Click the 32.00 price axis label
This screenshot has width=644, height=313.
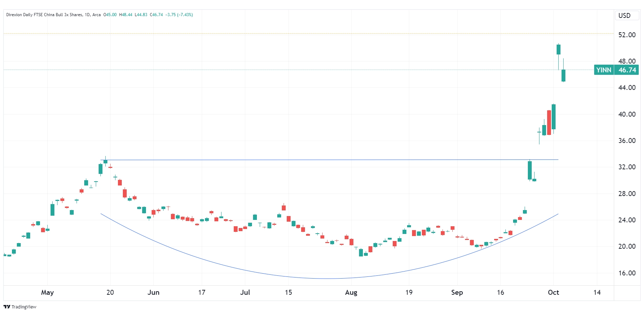pyautogui.click(x=627, y=167)
